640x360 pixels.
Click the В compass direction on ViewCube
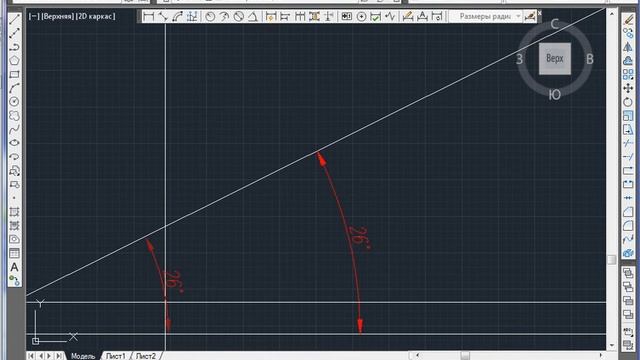click(590, 59)
